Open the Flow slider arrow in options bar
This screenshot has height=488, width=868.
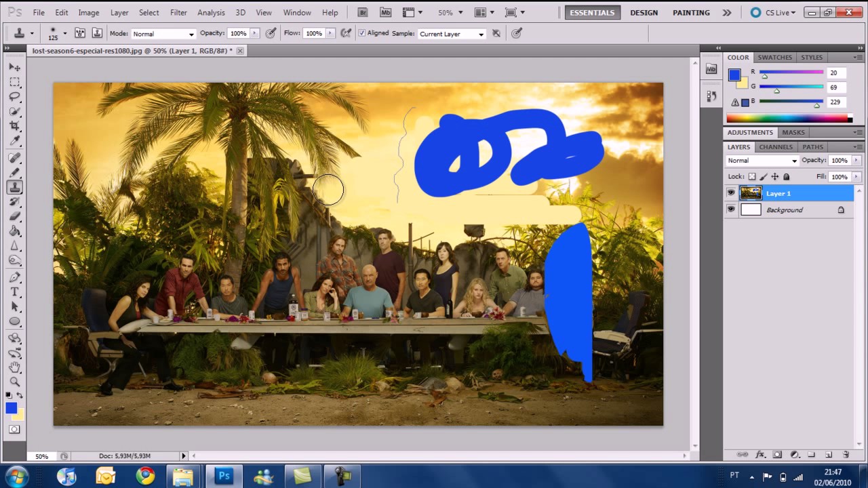[330, 33]
